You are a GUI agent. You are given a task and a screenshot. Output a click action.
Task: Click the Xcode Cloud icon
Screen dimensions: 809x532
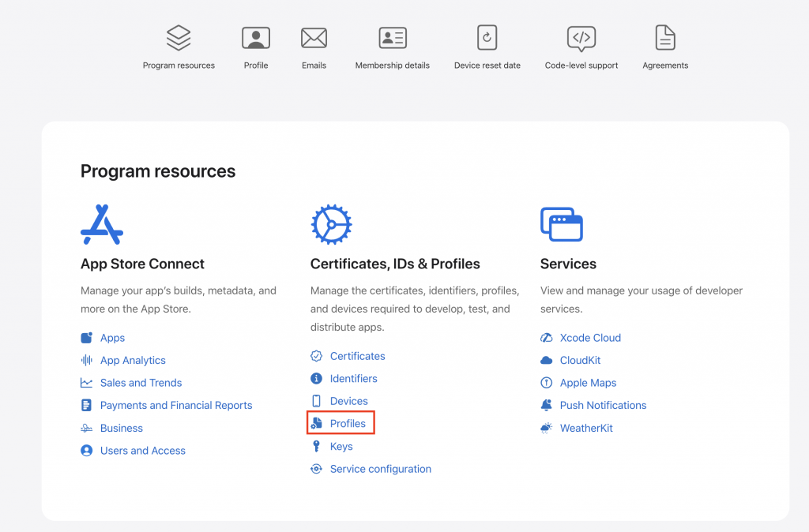pyautogui.click(x=547, y=338)
